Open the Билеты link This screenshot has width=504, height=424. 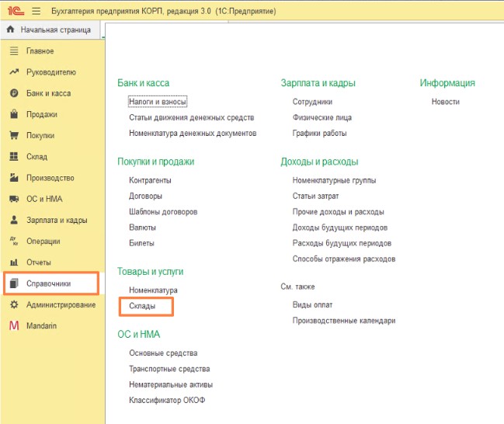tap(142, 243)
